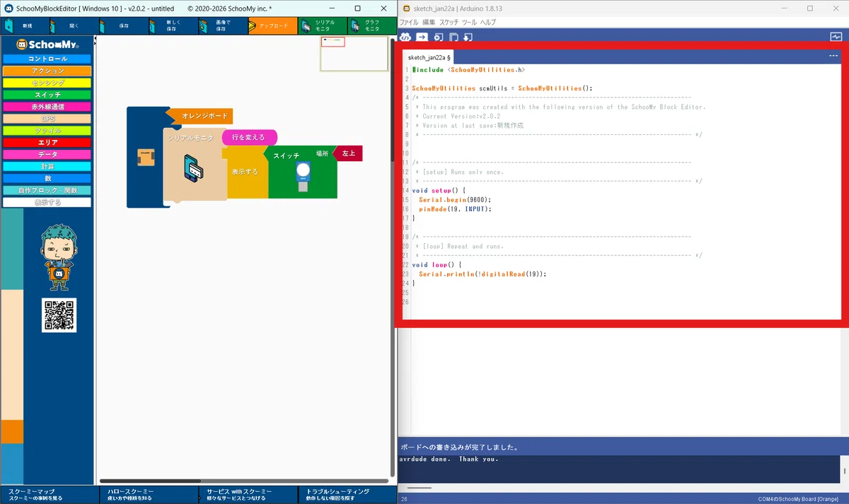Click the void setup() line in code
Image resolution: width=849 pixels, height=504 pixels.
tap(439, 190)
